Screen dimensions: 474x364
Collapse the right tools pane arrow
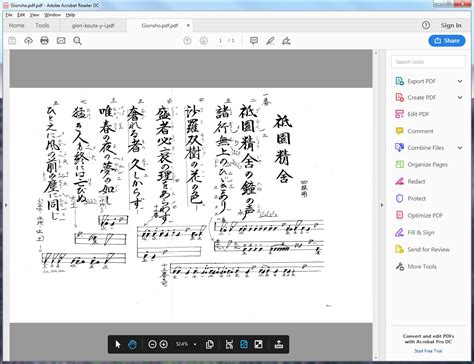[x=382, y=205]
